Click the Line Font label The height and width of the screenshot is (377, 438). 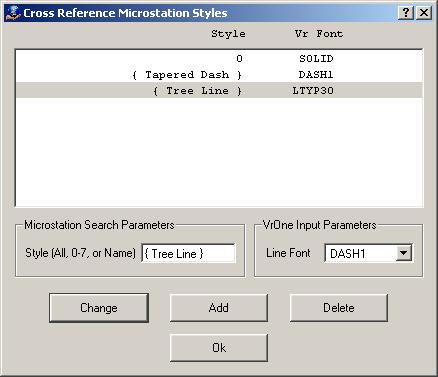(x=288, y=253)
